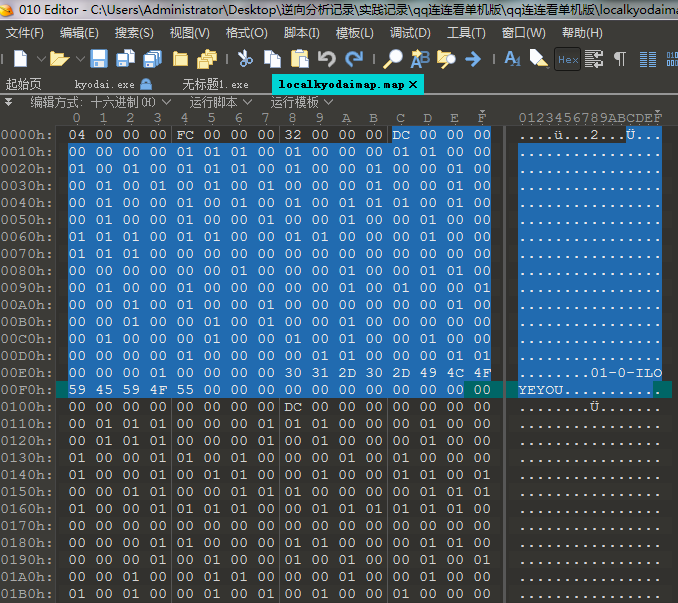The height and width of the screenshot is (603, 678).
Task: Open the 调试(D) menu
Action: point(410,33)
